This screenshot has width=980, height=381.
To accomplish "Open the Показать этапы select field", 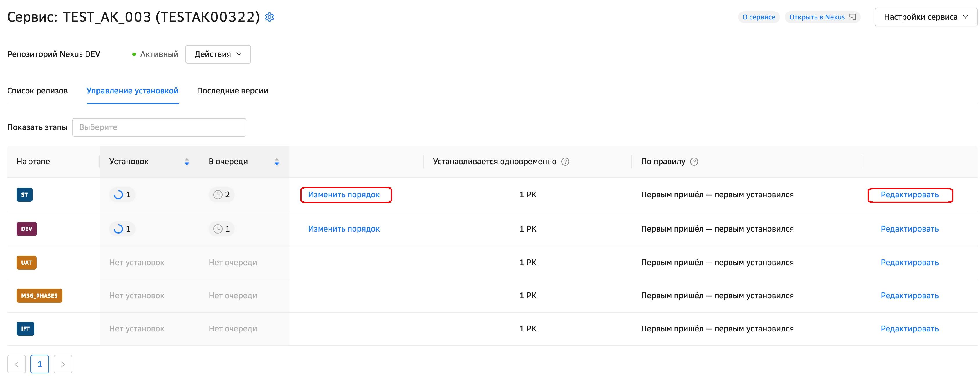I will pos(159,127).
